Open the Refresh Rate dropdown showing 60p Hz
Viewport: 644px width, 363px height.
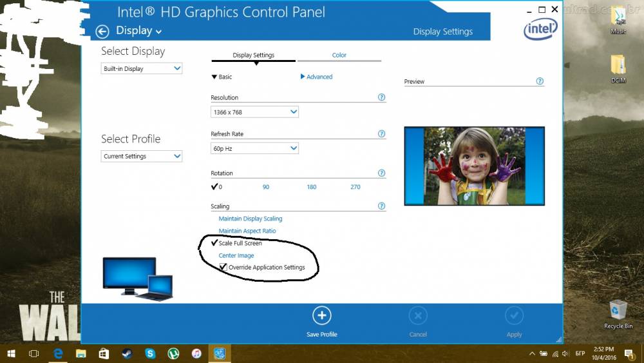coord(254,148)
